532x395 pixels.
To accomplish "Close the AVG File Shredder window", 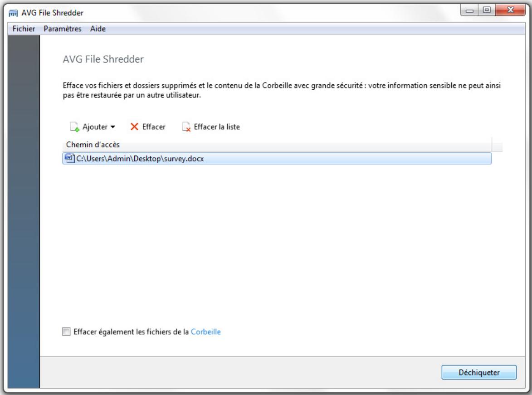I will 510,10.
